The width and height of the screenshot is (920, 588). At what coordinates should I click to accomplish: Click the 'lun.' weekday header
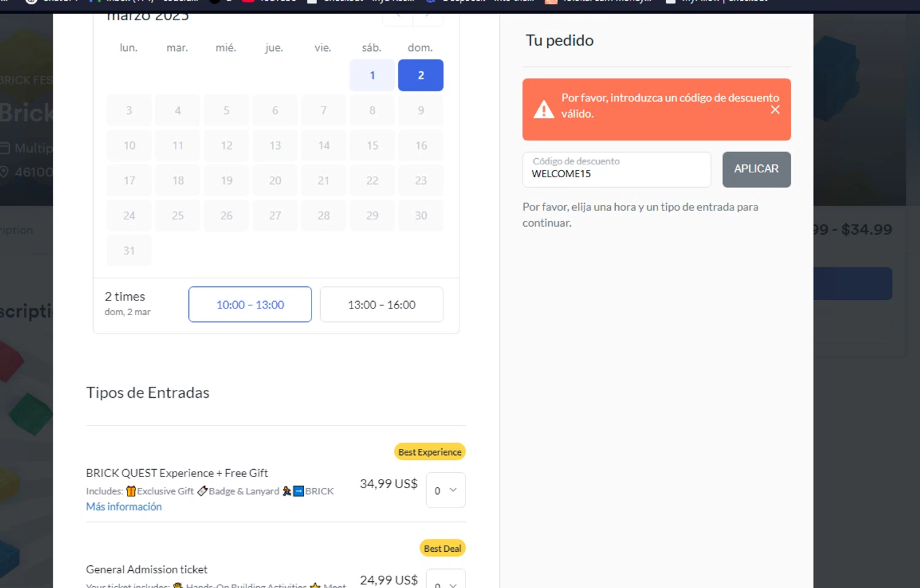(x=129, y=48)
